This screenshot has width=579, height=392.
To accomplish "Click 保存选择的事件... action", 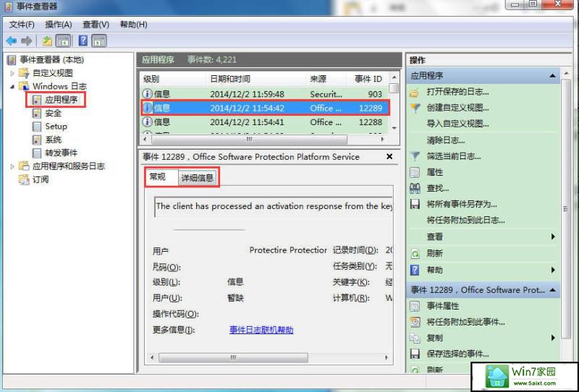I will [457, 354].
